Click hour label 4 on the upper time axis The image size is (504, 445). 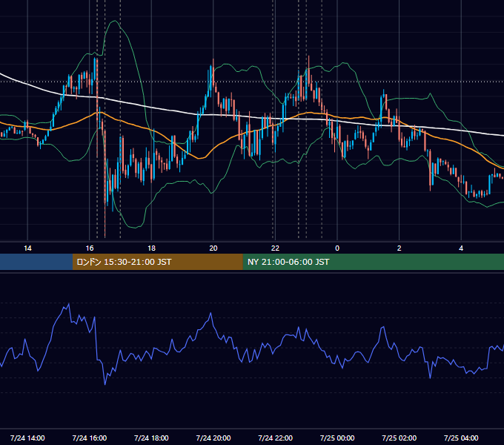pos(461,248)
